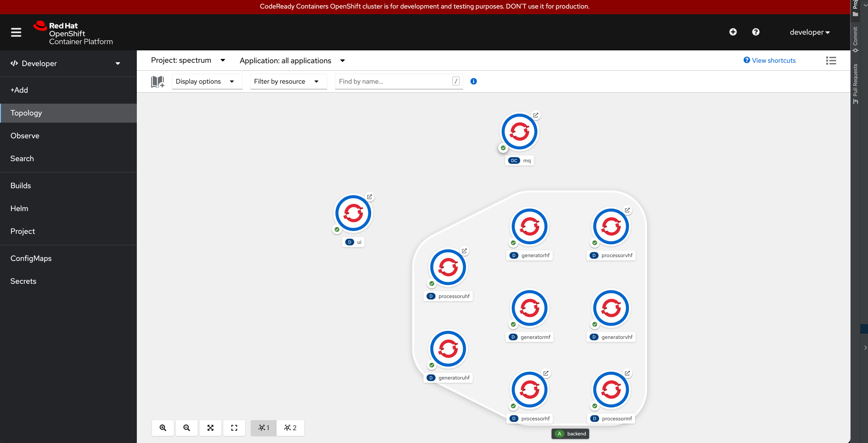Select the generatorhf node
Image resolution: width=868 pixels, height=443 pixels.
[530, 227]
